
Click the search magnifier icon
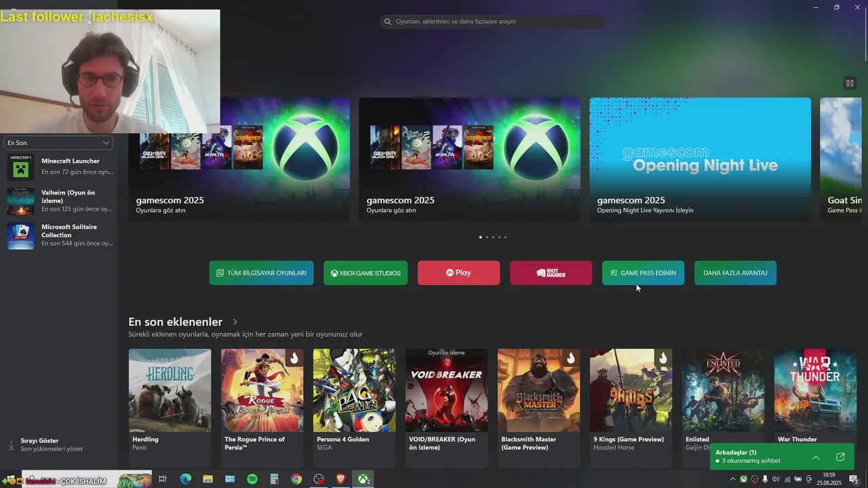(388, 22)
